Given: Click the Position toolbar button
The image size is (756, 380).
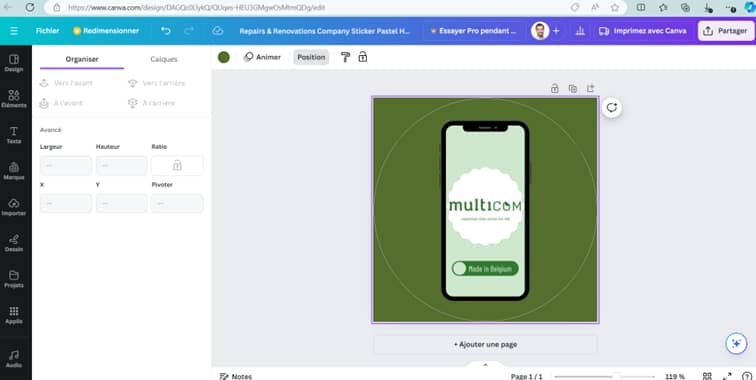Looking at the screenshot, I should (x=311, y=57).
